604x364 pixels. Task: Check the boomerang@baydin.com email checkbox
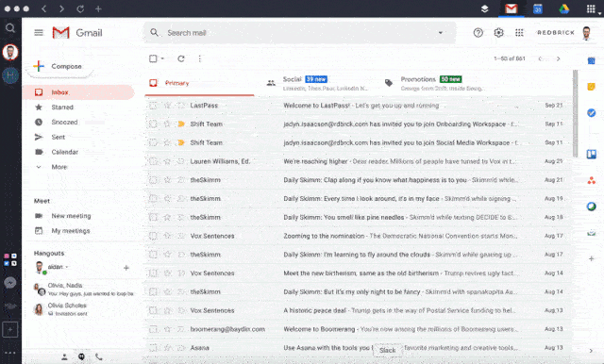point(153,329)
